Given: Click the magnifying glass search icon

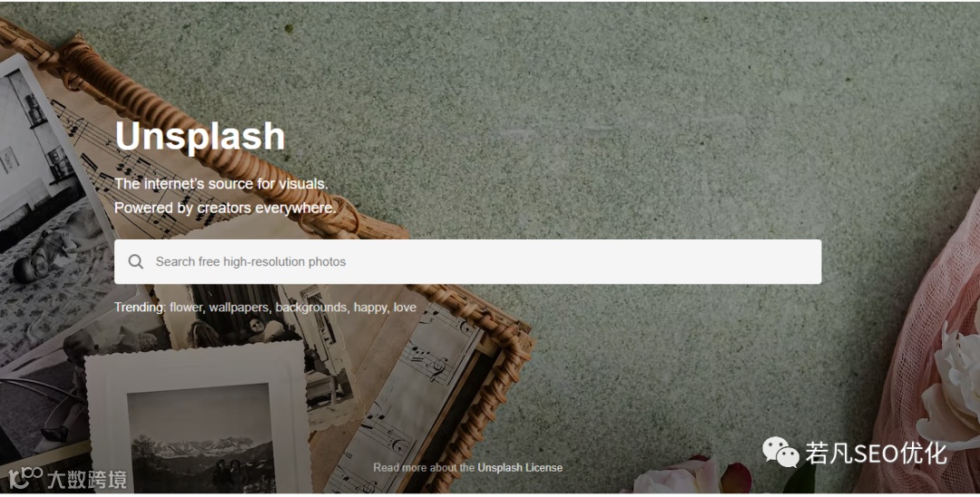Looking at the screenshot, I should point(135,261).
